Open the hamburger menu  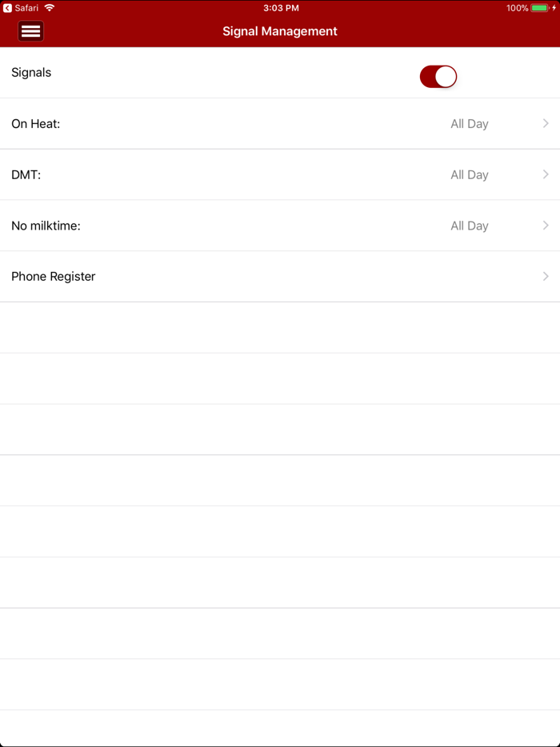[30, 31]
